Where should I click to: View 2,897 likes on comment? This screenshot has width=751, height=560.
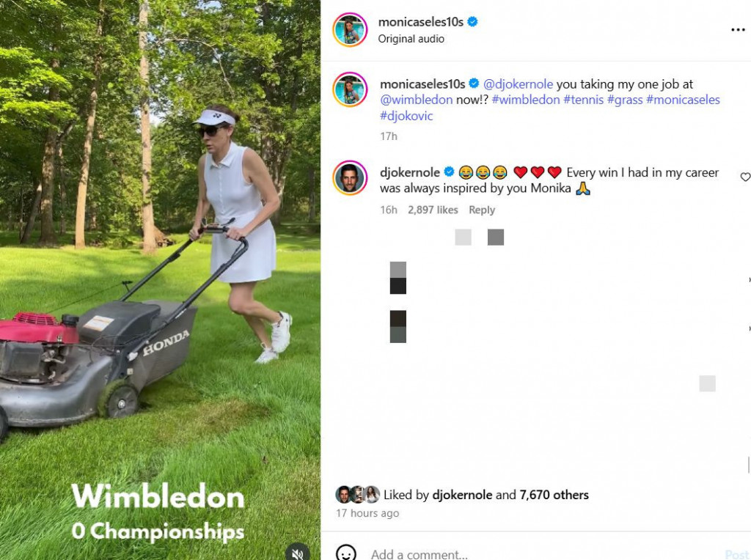433,210
